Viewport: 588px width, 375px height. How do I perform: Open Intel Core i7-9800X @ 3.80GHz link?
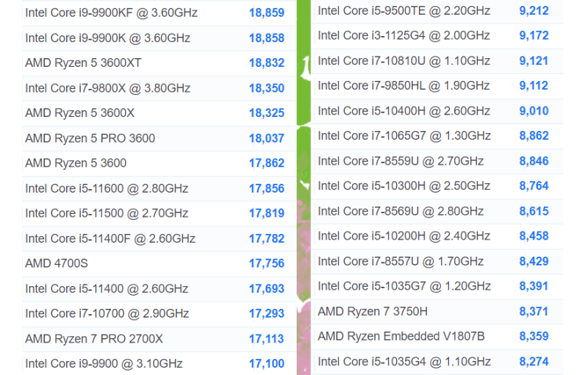[x=107, y=88]
